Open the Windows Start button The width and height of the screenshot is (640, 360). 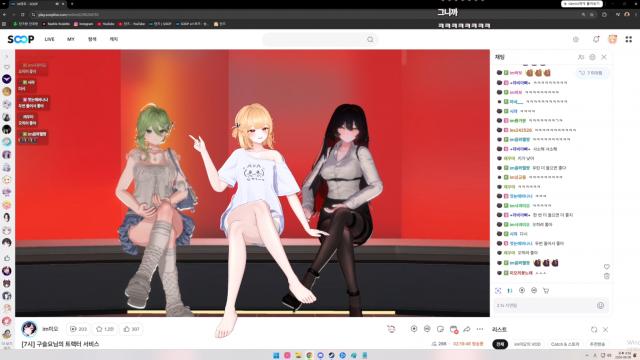(x=276, y=356)
